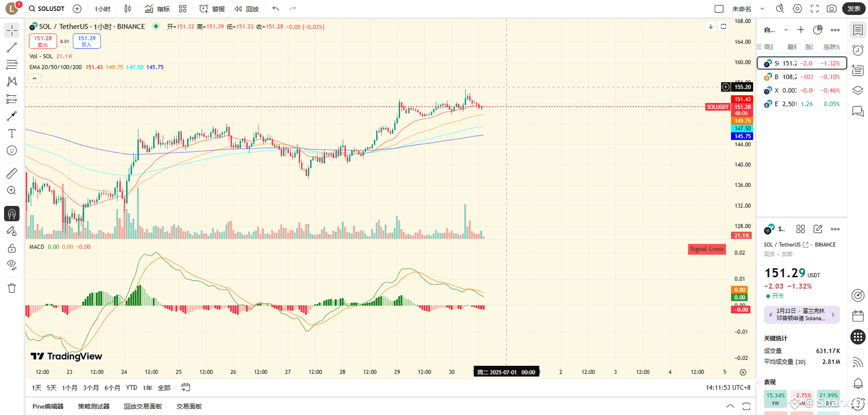Take a chart snapshot with camera
Image resolution: width=868 pixels, height=415 pixels.
click(x=831, y=9)
